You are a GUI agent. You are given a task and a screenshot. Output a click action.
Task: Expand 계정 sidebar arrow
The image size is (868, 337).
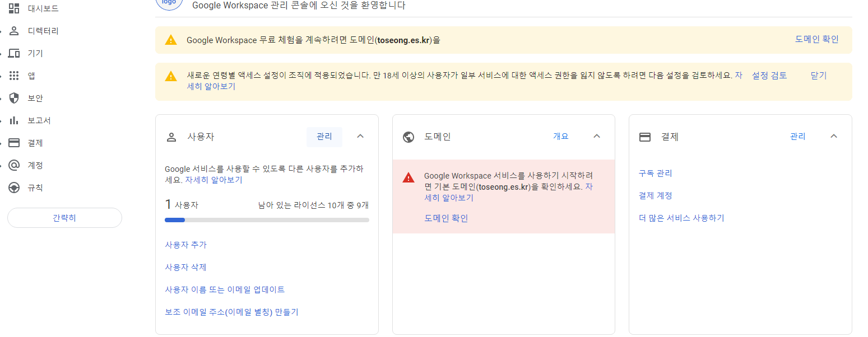point(2,165)
